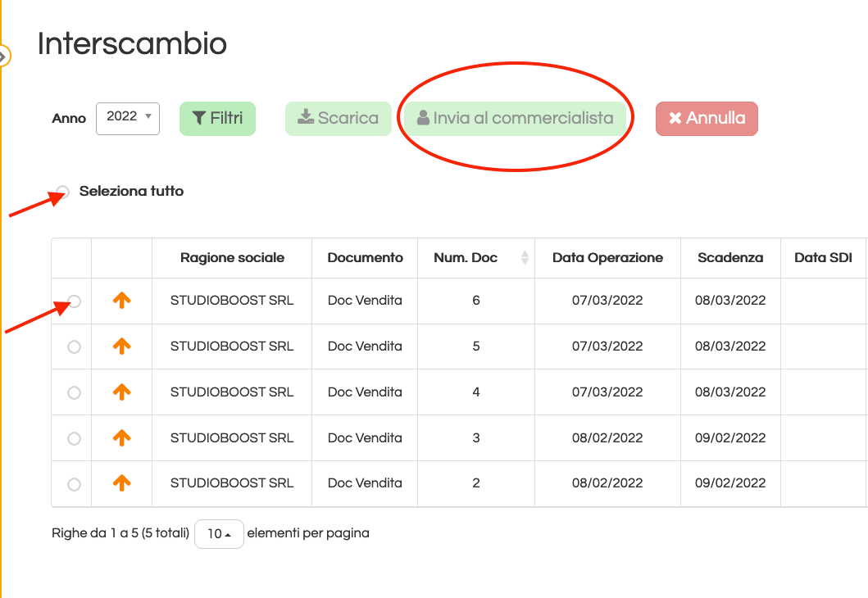This screenshot has width=868, height=598.
Task: Click the Documento column header
Action: pyautogui.click(x=366, y=258)
